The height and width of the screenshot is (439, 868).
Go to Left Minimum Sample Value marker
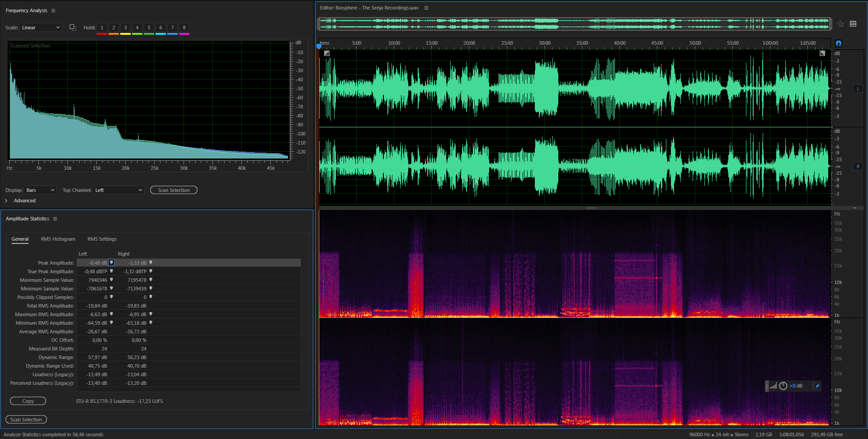[x=111, y=288]
